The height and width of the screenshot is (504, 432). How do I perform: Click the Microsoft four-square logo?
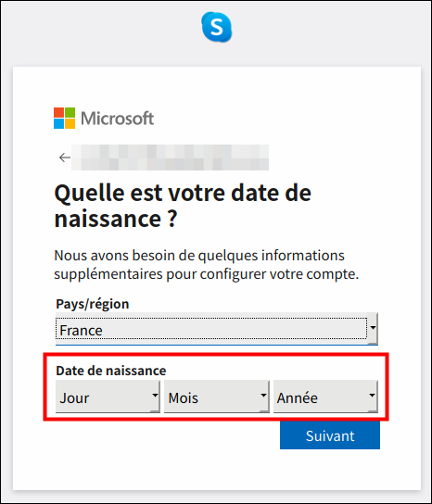pos(64,118)
